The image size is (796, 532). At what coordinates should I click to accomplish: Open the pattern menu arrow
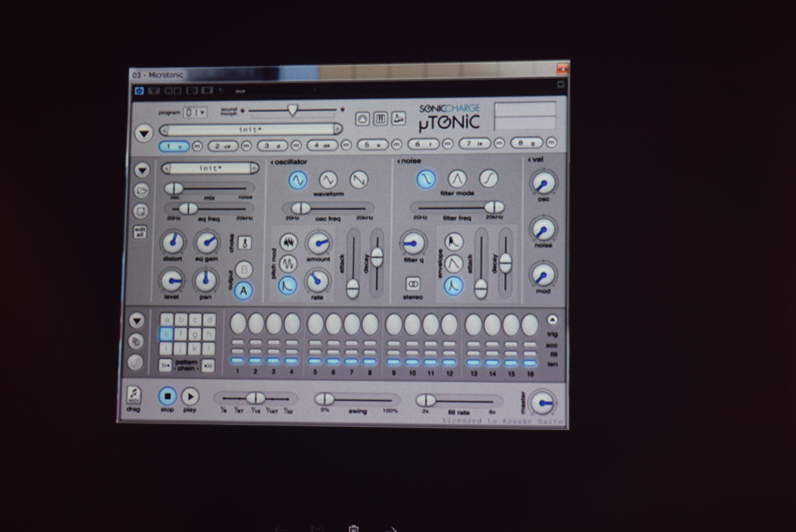pos(137,321)
